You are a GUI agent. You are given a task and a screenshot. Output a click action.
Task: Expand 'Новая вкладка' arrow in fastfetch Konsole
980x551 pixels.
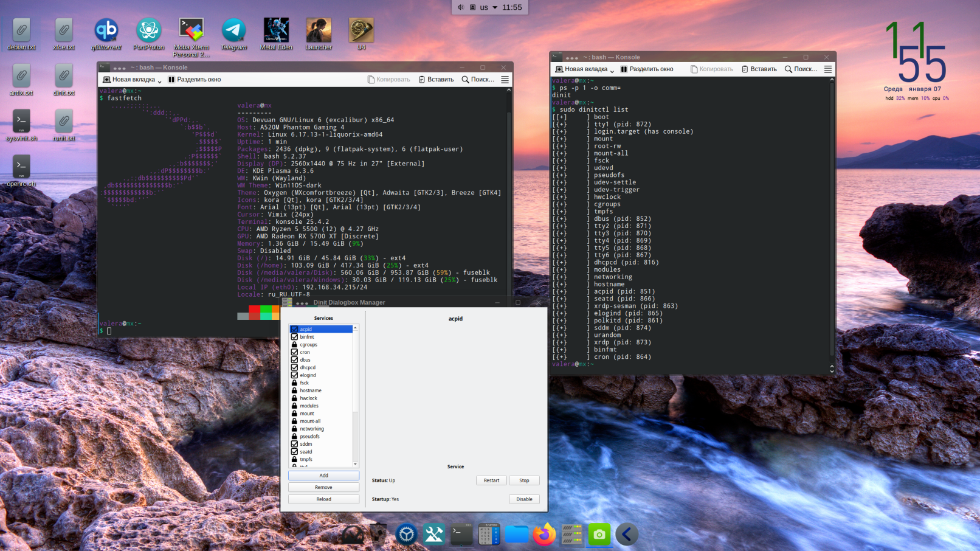[x=159, y=80]
